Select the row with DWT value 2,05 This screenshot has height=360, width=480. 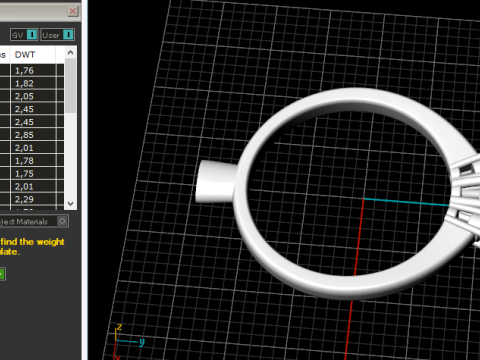tap(32, 96)
